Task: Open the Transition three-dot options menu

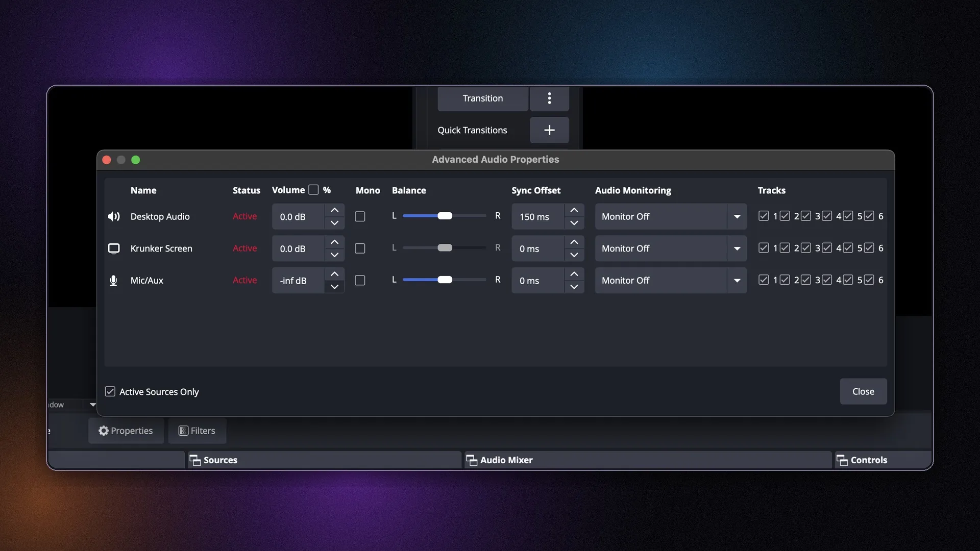Action: [x=549, y=98]
